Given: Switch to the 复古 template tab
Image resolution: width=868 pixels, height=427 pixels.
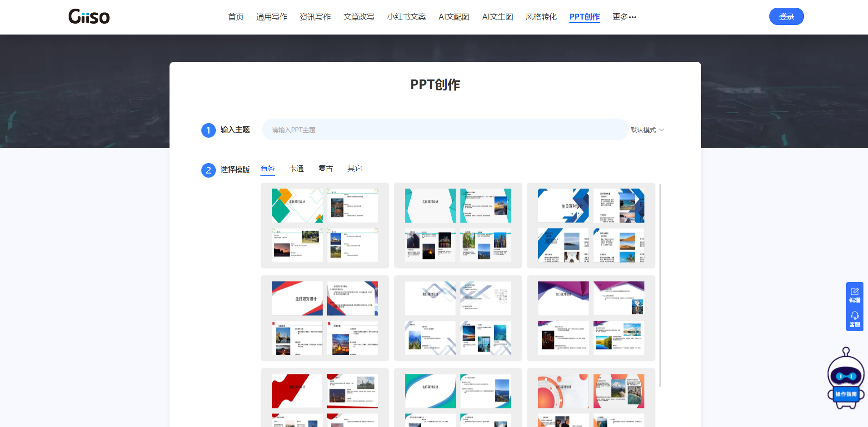Looking at the screenshot, I should point(325,169).
